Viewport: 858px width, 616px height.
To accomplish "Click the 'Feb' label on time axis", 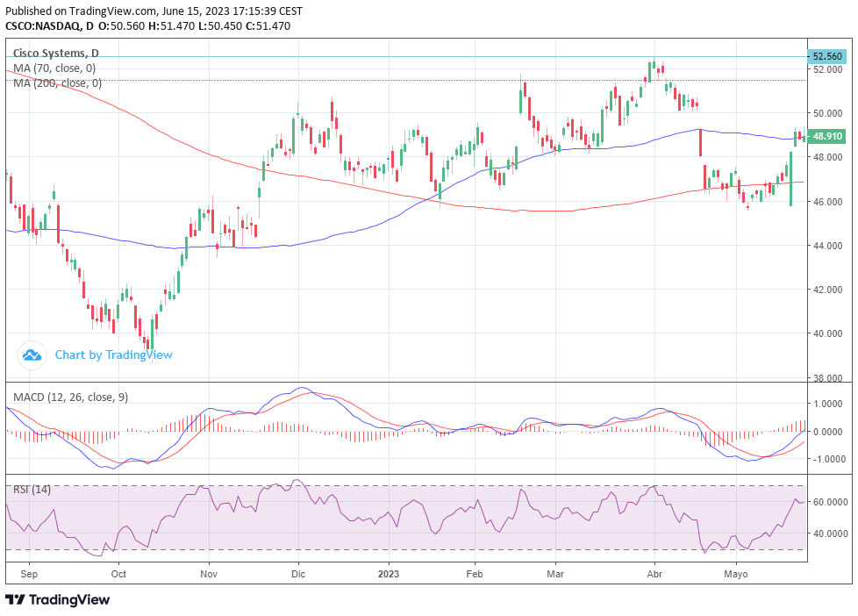I will click(475, 574).
